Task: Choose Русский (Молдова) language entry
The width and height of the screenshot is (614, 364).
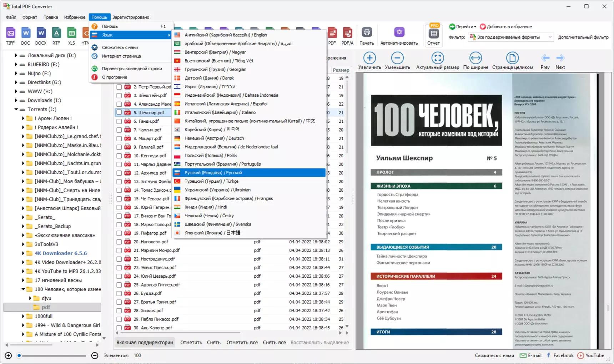Action: (249, 173)
